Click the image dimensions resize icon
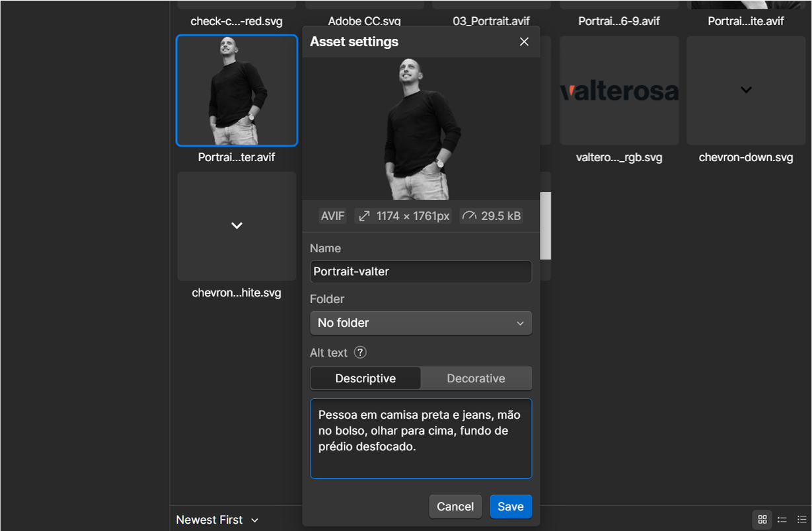The image size is (812, 531). point(363,216)
